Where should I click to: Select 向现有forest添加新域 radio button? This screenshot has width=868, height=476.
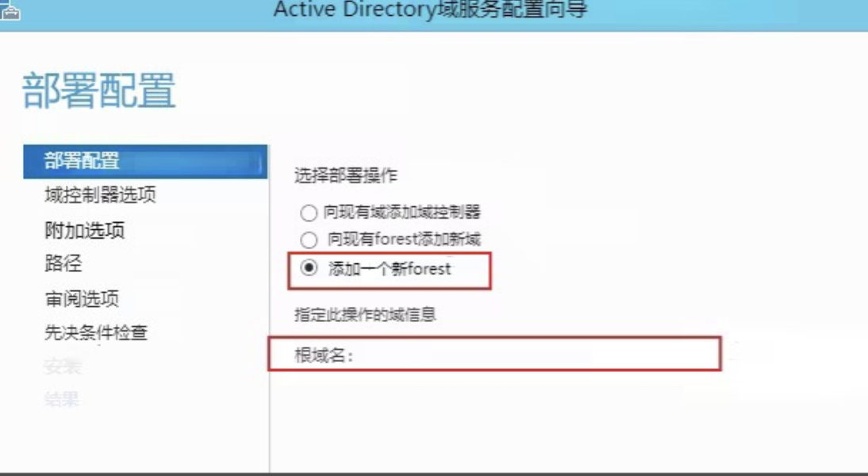coord(309,240)
